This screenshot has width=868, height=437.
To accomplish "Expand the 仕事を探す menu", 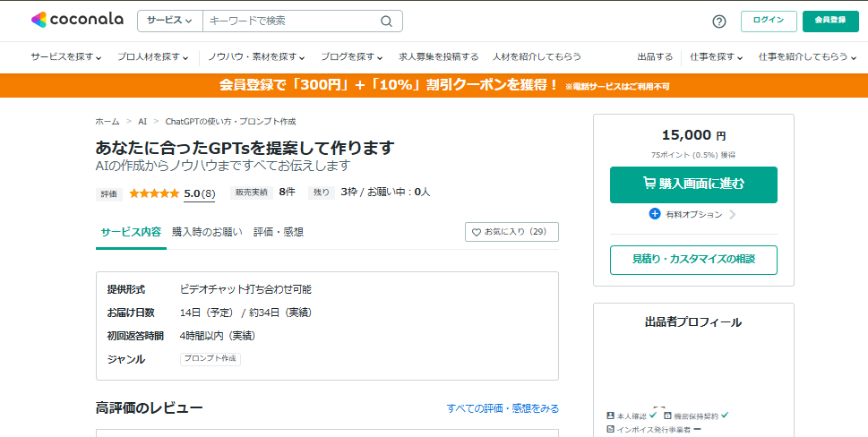I will (x=716, y=57).
